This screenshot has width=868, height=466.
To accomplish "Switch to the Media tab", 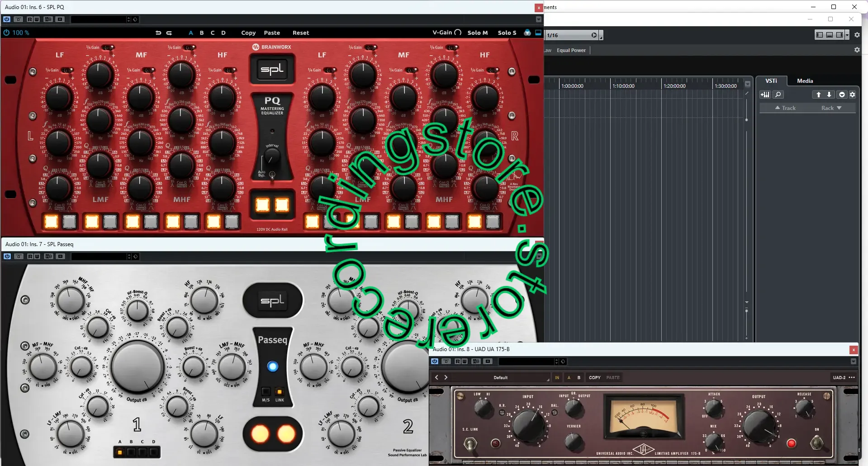I will coord(805,81).
